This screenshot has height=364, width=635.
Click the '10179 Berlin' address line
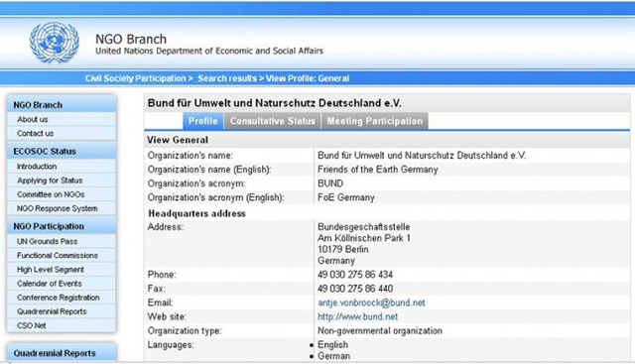coord(343,249)
